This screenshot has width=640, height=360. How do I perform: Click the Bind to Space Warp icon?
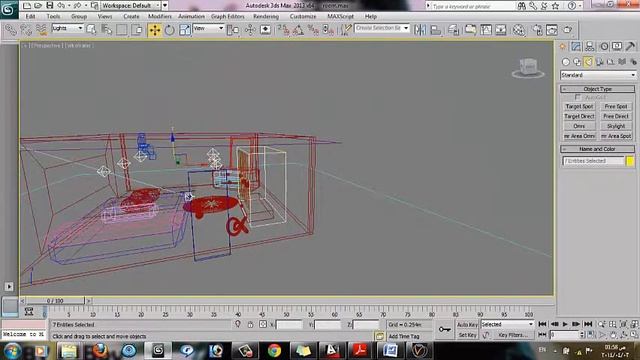pyautogui.click(x=41, y=30)
